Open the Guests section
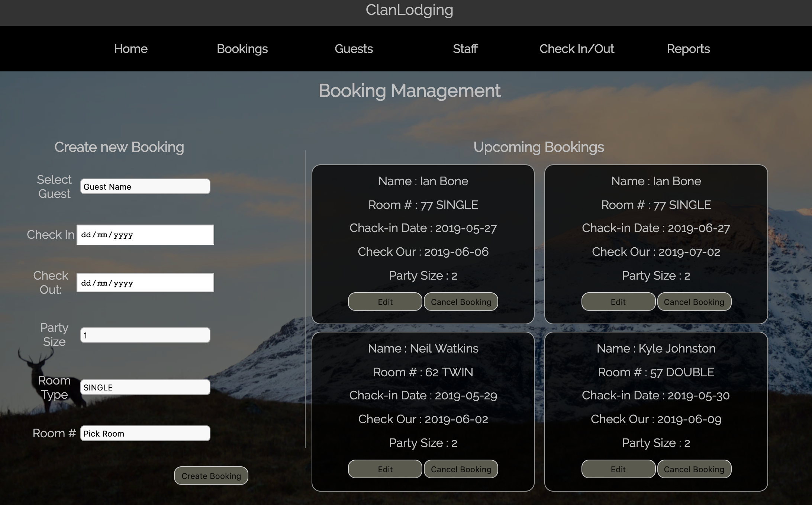Screen dimensions: 812x505 coord(354,49)
